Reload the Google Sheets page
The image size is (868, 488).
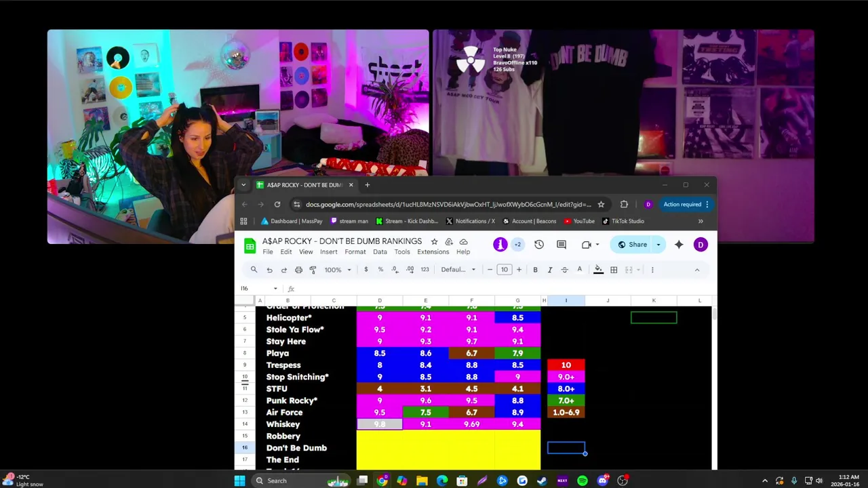pyautogui.click(x=277, y=205)
